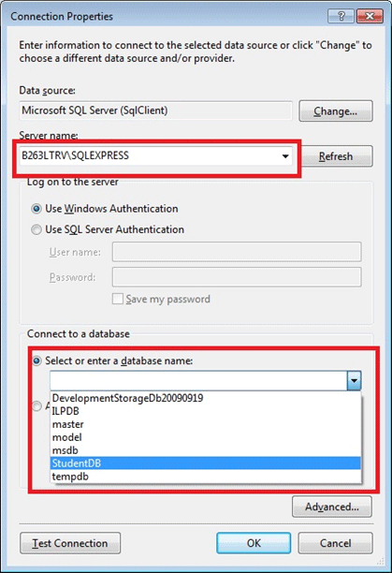Choose Select or enter a database name
This screenshot has height=573, width=392.
click(36, 360)
